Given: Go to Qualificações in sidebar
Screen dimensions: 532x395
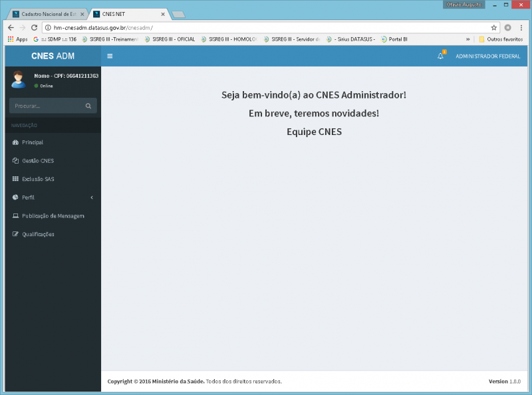Looking at the screenshot, I should (38, 234).
